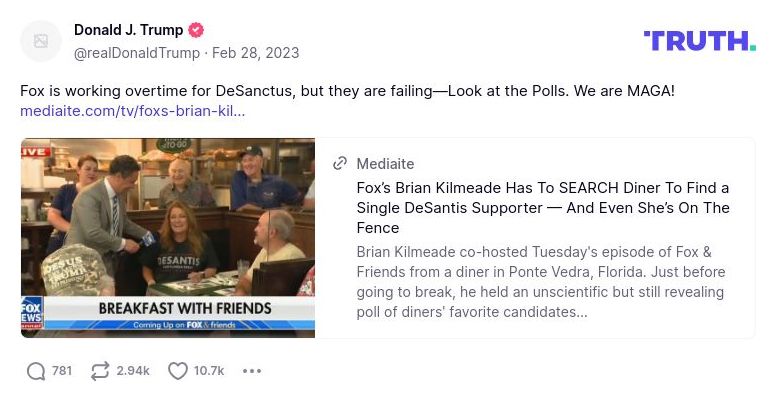The image size is (777, 402).
Task: Click the 781 replies count
Action: (62, 371)
